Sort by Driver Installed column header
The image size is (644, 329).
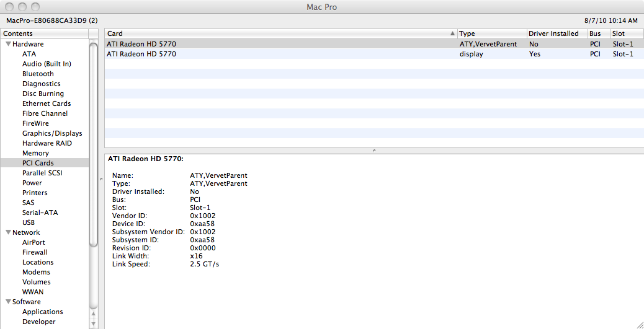(557, 33)
